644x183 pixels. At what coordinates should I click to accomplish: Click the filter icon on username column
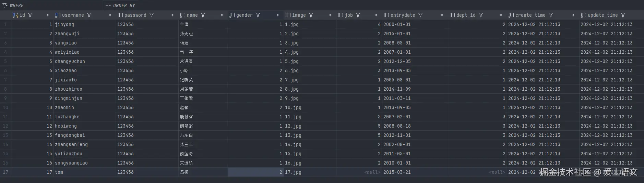coord(89,15)
